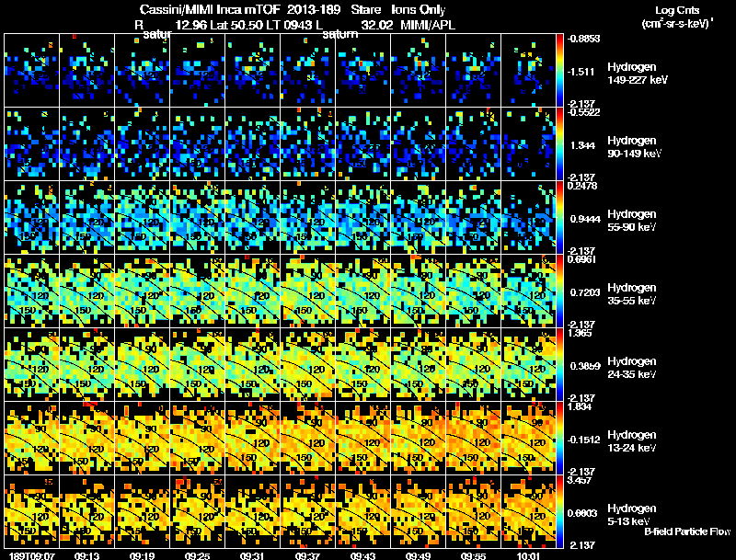736x560 pixels.
Task: Click the 'Hydrogen 13-24 keV' row label
Action: tap(632, 441)
